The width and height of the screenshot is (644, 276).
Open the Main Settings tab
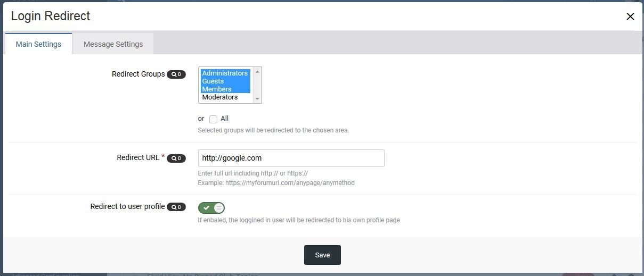(38, 44)
